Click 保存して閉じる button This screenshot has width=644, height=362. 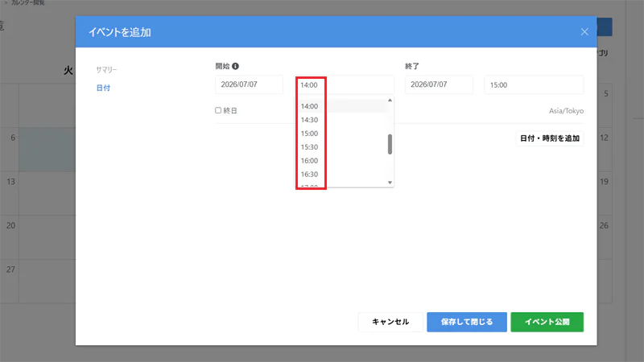pyautogui.click(x=467, y=322)
